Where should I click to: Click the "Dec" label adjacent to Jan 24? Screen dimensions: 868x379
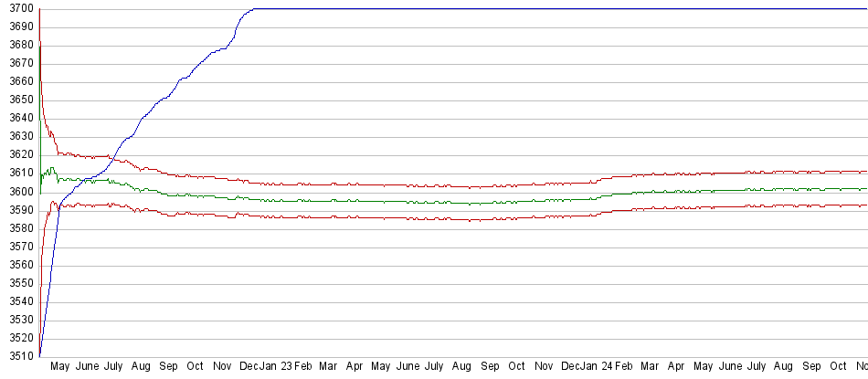pos(570,366)
